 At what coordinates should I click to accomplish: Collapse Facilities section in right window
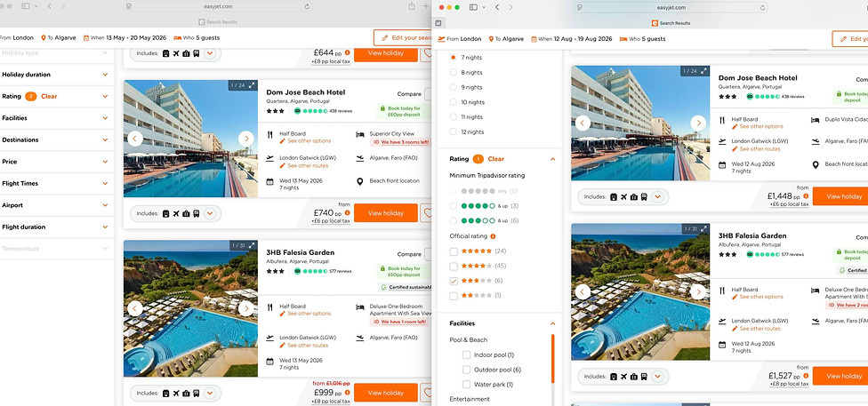point(552,323)
